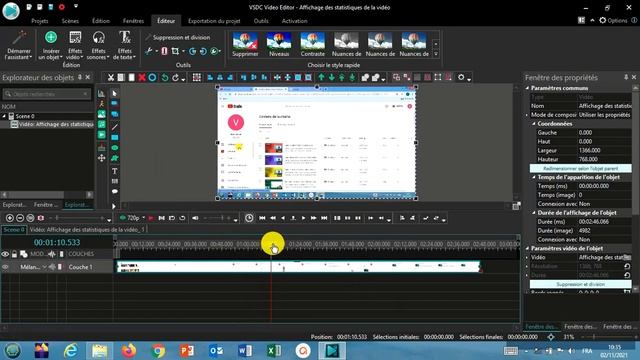The height and width of the screenshot is (360, 640).
Task: Click the Insérer un objet icon
Action: [x=51, y=37]
